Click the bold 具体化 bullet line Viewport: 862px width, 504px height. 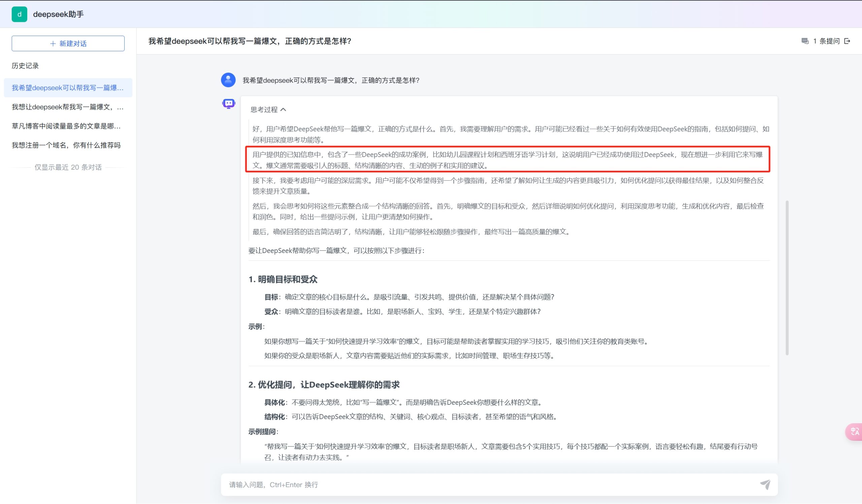pos(404,402)
